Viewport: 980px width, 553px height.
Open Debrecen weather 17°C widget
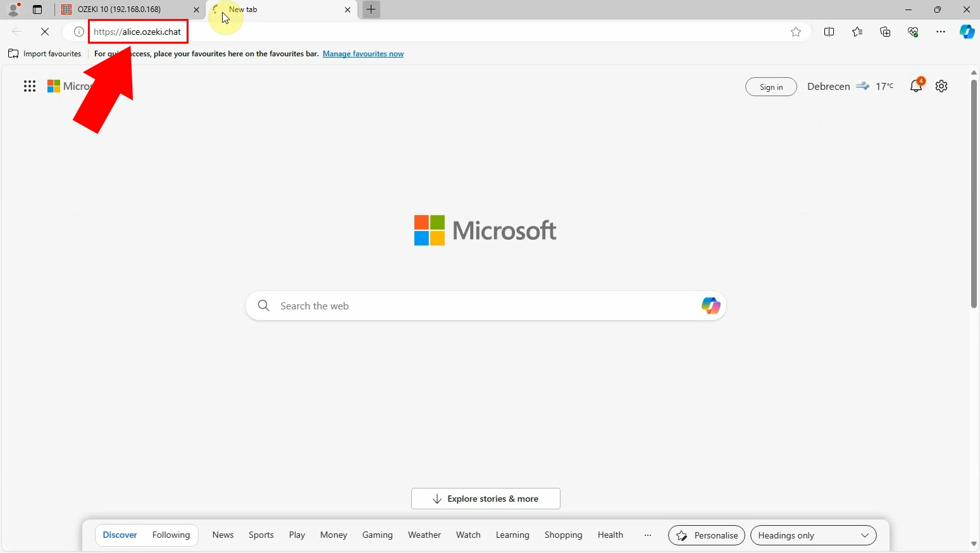(x=850, y=86)
